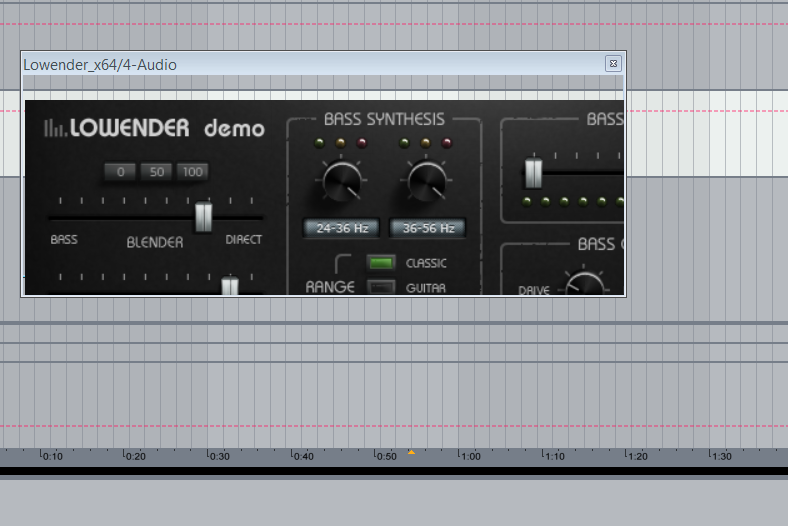This screenshot has height=526, width=788.
Task: Click the slider handle in the right BASS section
Action: (534, 173)
